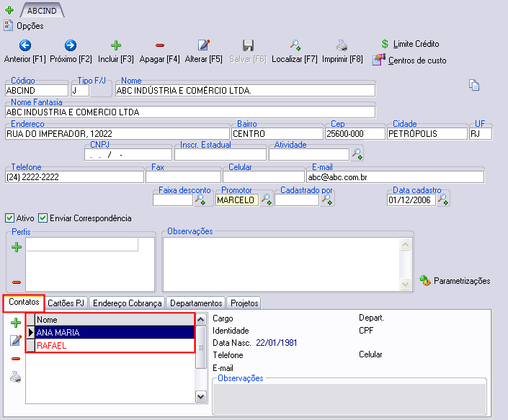Click the Salvar [F6] floppy icon
Viewport: 508px width, 420px height.
click(248, 45)
